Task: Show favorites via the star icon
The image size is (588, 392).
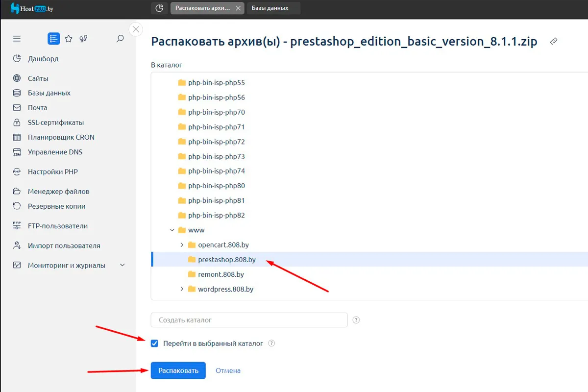Action: pos(69,39)
